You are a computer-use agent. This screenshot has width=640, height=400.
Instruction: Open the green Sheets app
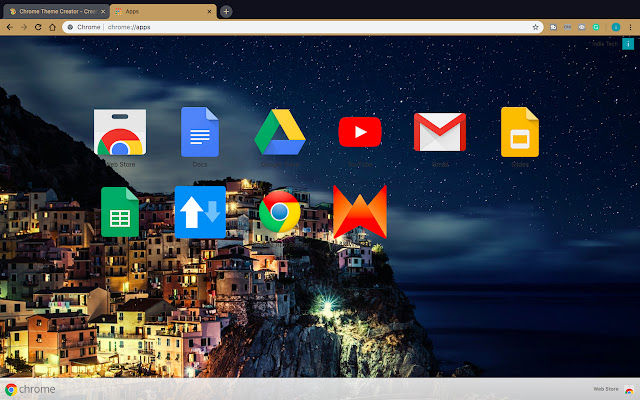tap(120, 212)
